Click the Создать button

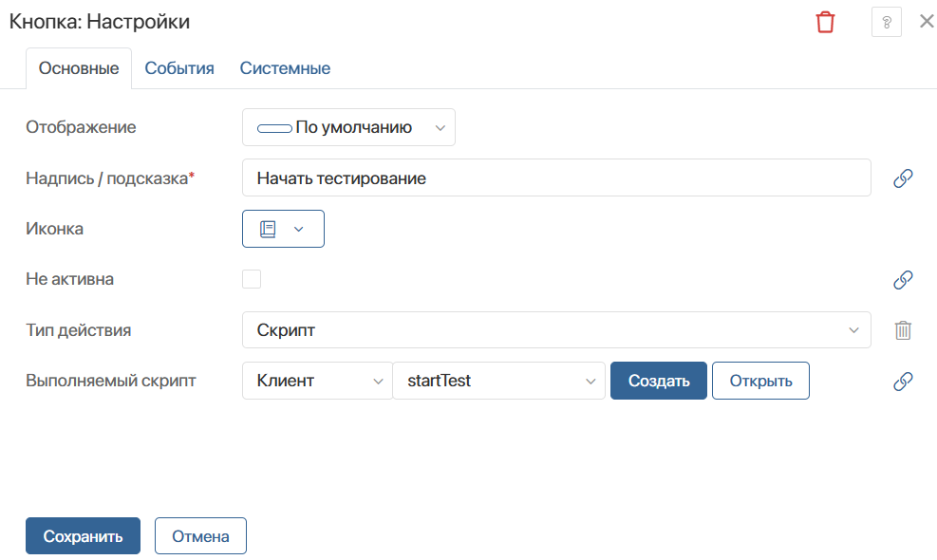coord(659,381)
